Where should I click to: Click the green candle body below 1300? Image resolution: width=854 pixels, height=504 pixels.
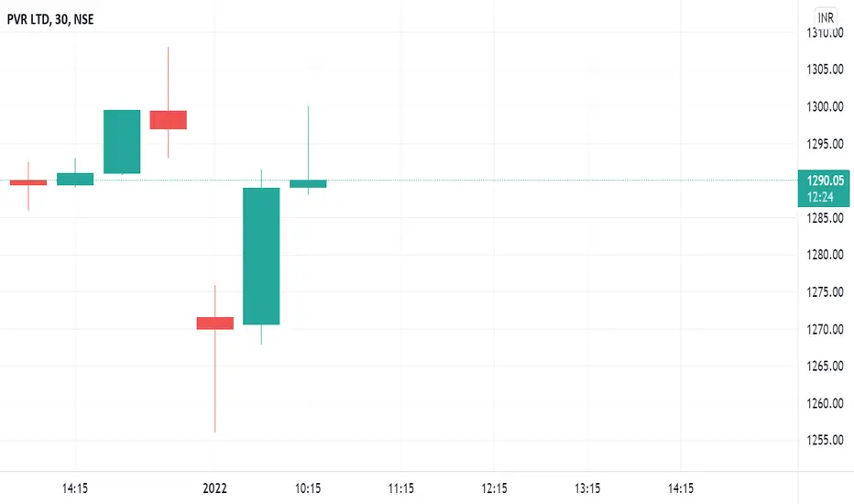point(122,142)
